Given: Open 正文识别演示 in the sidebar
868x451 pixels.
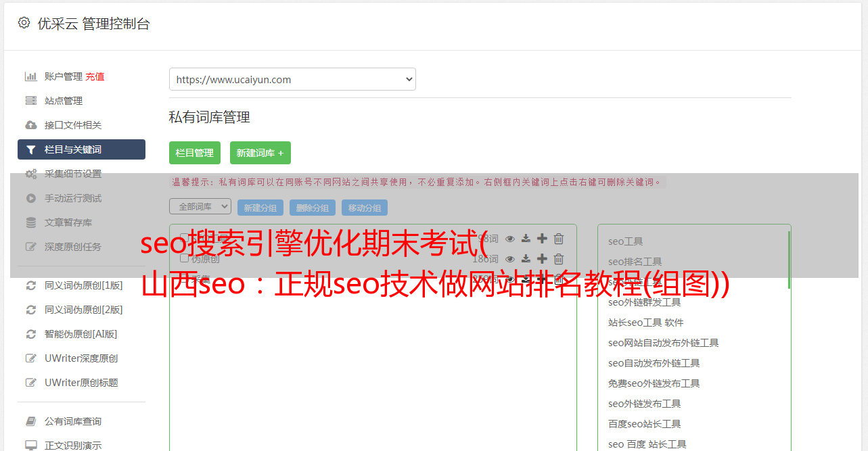Looking at the screenshot, I should click(x=73, y=446).
